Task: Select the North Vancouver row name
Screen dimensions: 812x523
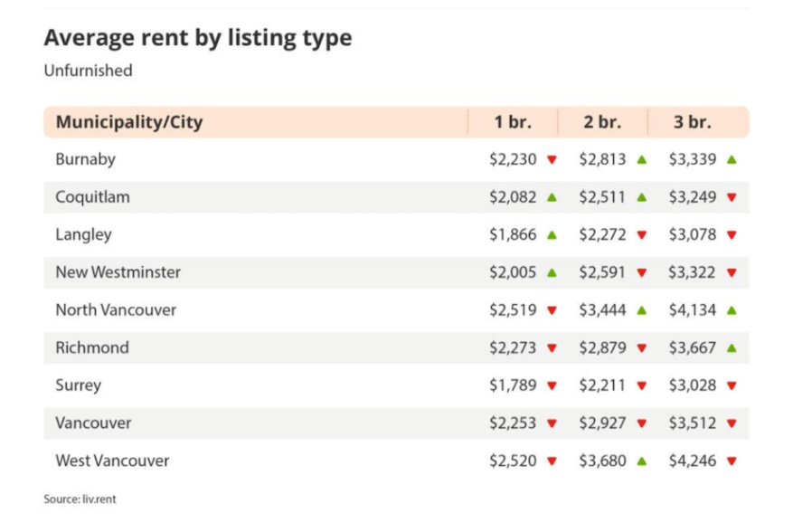Action: click(x=116, y=310)
